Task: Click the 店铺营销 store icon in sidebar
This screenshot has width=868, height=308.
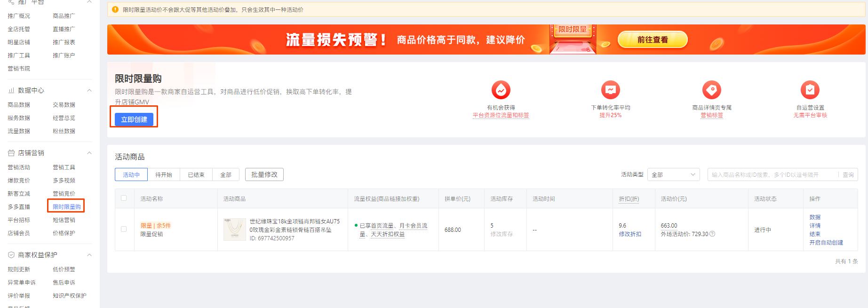Action: click(11, 153)
